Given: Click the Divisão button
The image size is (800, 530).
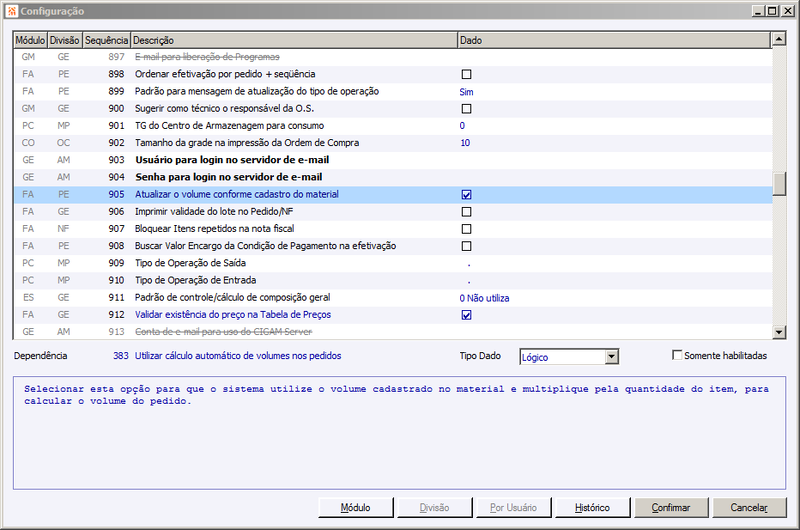Looking at the screenshot, I should [x=434, y=508].
